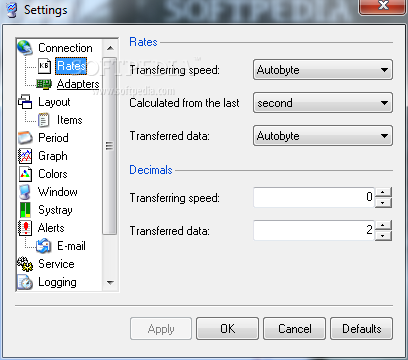
Task: Go to the Graph settings
Action: [53, 156]
